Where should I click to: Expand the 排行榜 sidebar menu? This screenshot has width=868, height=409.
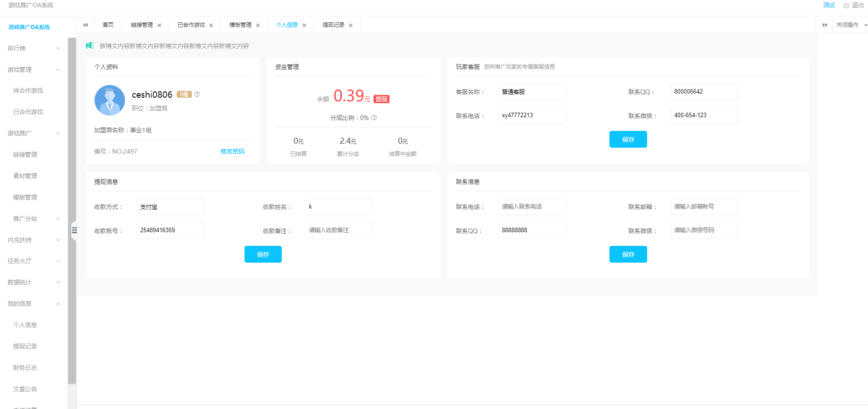point(33,48)
